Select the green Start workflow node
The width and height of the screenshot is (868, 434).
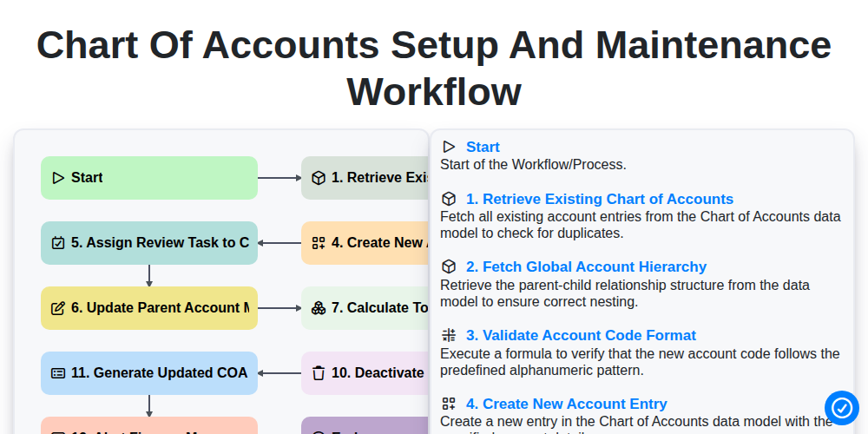[x=149, y=178]
